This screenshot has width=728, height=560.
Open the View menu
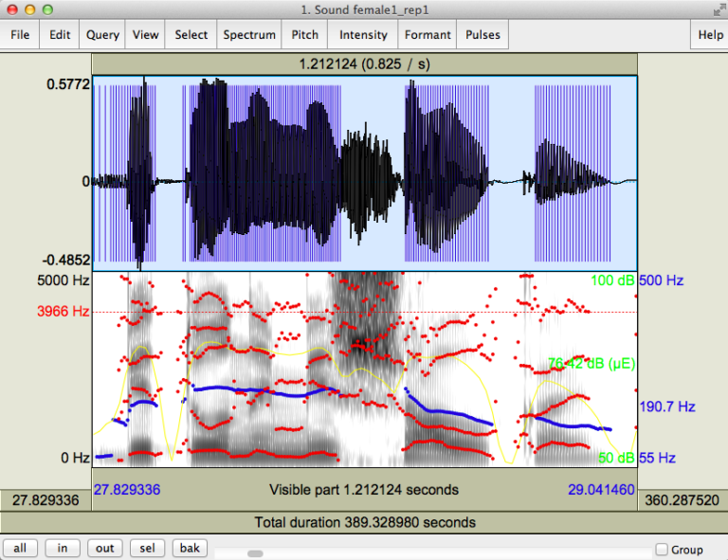[146, 35]
